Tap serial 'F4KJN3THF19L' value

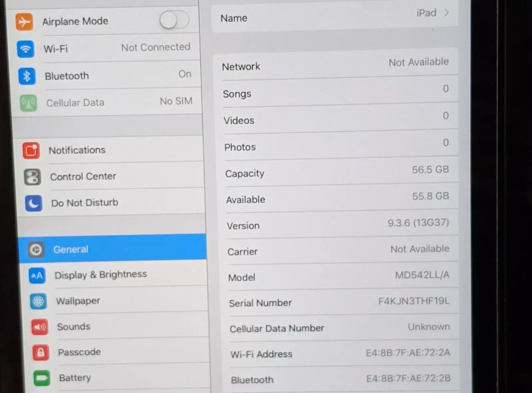[414, 301]
